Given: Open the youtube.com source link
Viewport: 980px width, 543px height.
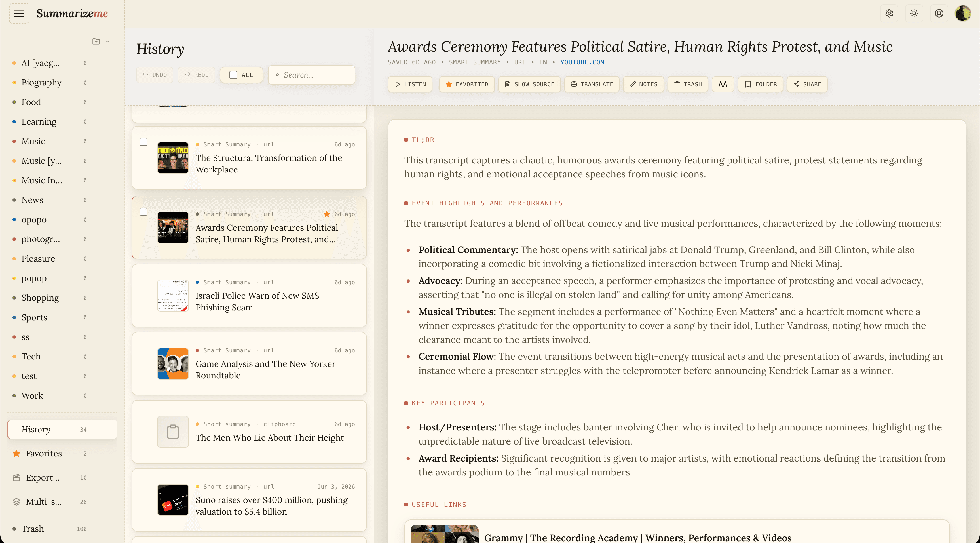Looking at the screenshot, I should pyautogui.click(x=582, y=62).
